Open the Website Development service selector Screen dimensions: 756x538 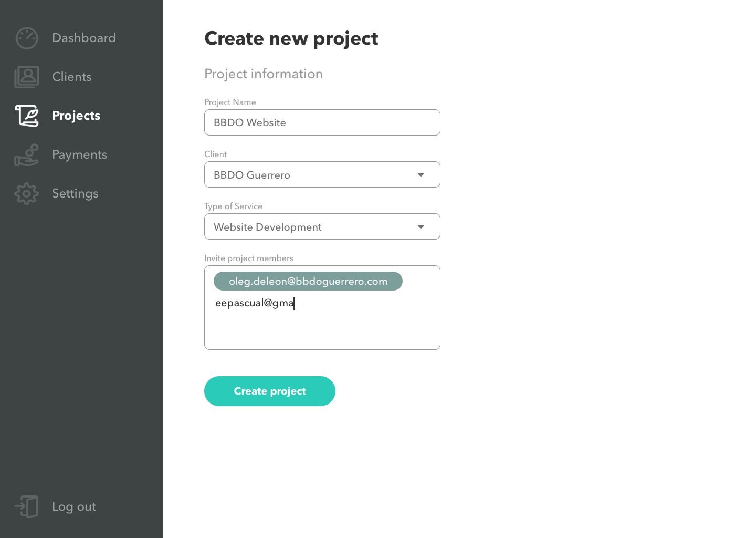tap(310, 227)
